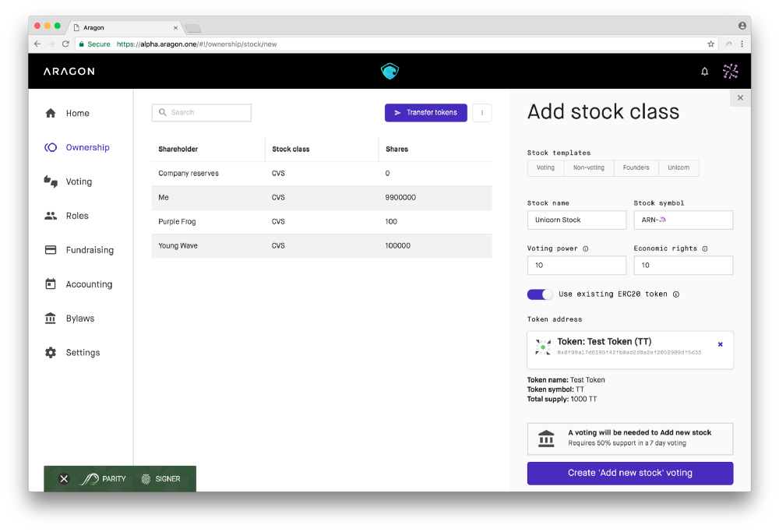Open Accounting section

click(x=79, y=284)
